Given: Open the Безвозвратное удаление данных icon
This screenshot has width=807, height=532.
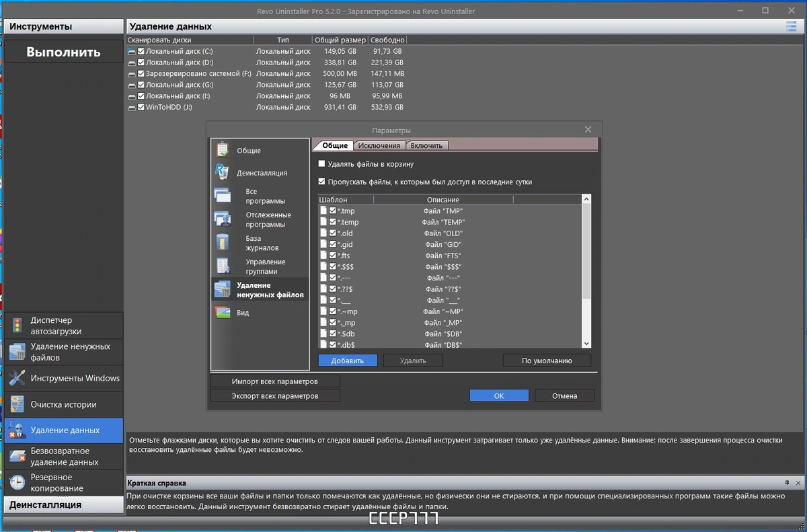Looking at the screenshot, I should click(x=17, y=456).
